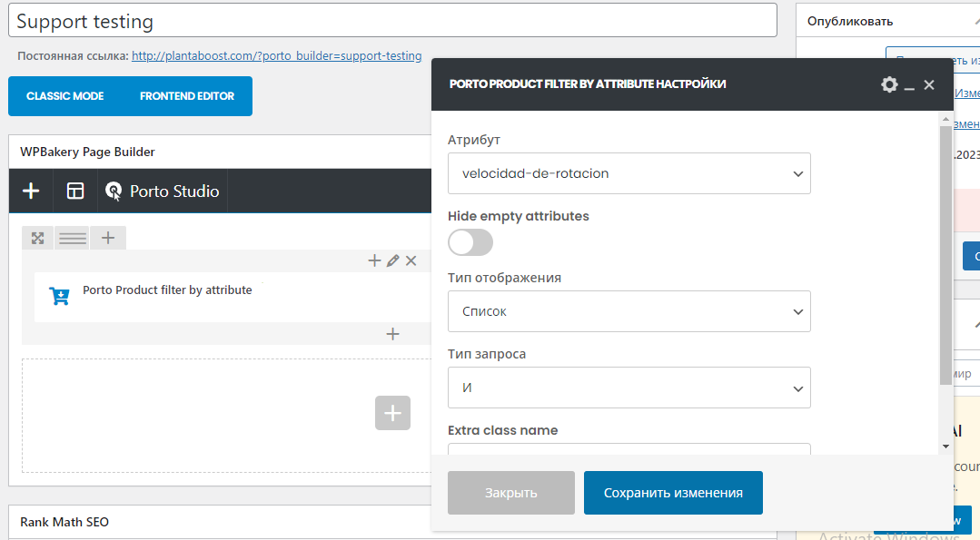
Task: Add column with row plus icon
Action: [108, 238]
